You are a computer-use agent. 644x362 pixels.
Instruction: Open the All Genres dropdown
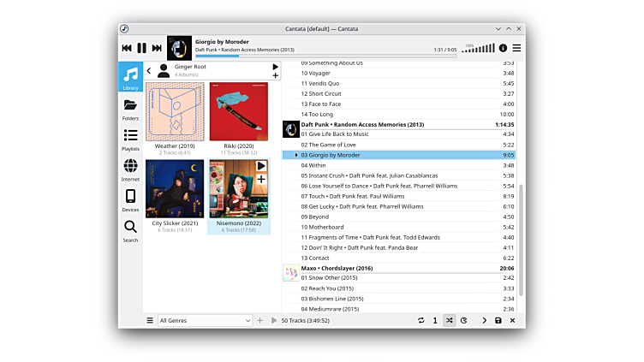[205, 320]
